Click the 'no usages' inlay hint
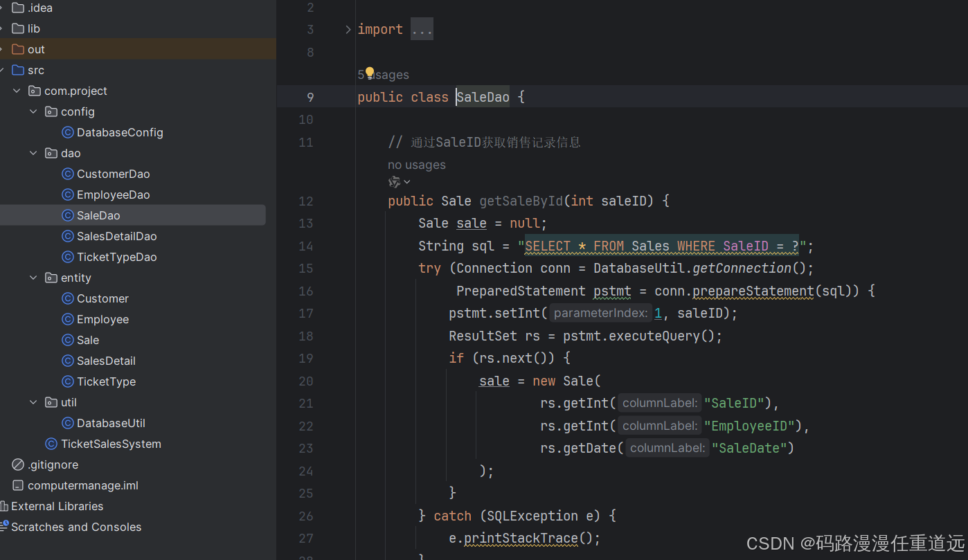Image resolution: width=968 pixels, height=560 pixels. click(x=417, y=165)
